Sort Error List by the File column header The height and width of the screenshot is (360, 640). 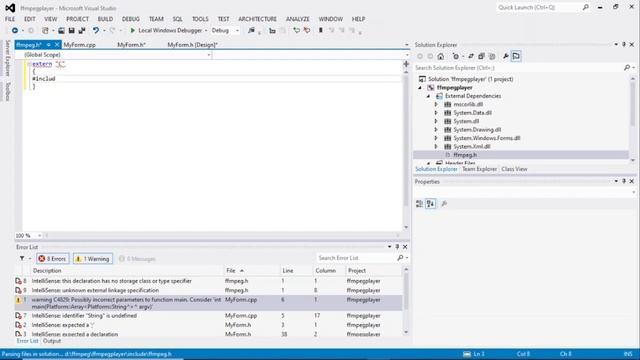point(252,271)
